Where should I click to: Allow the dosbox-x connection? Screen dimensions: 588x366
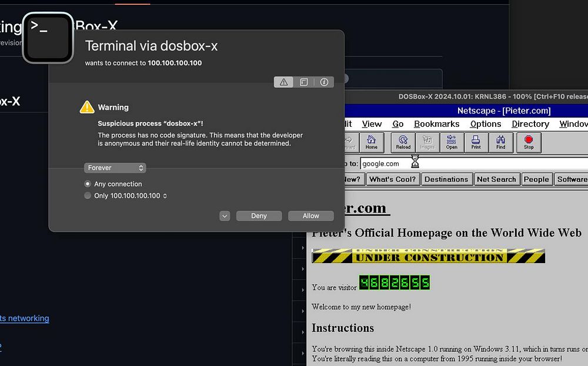[x=311, y=216]
